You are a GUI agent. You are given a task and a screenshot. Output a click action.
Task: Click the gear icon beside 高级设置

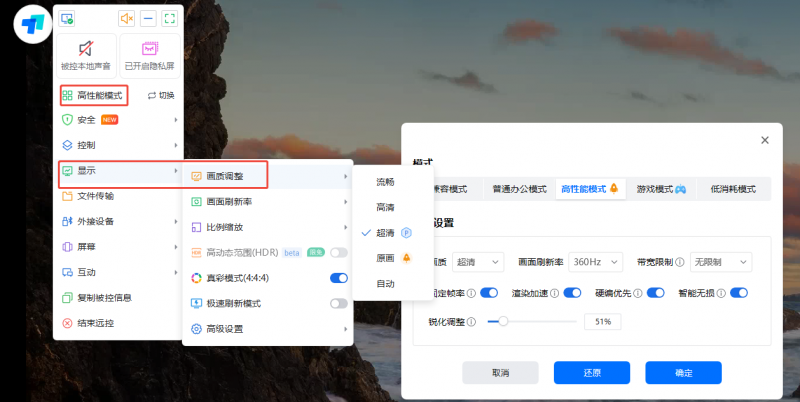point(196,329)
